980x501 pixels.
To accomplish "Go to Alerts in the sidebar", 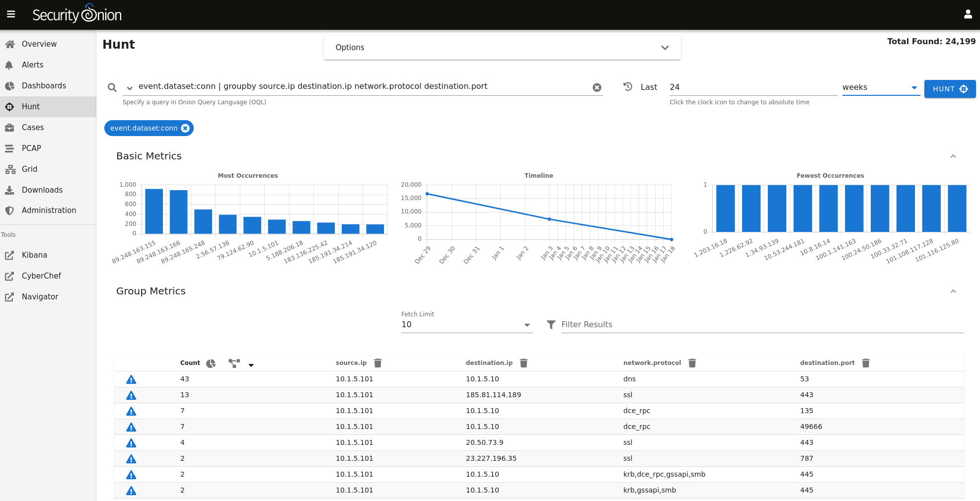I will point(33,65).
